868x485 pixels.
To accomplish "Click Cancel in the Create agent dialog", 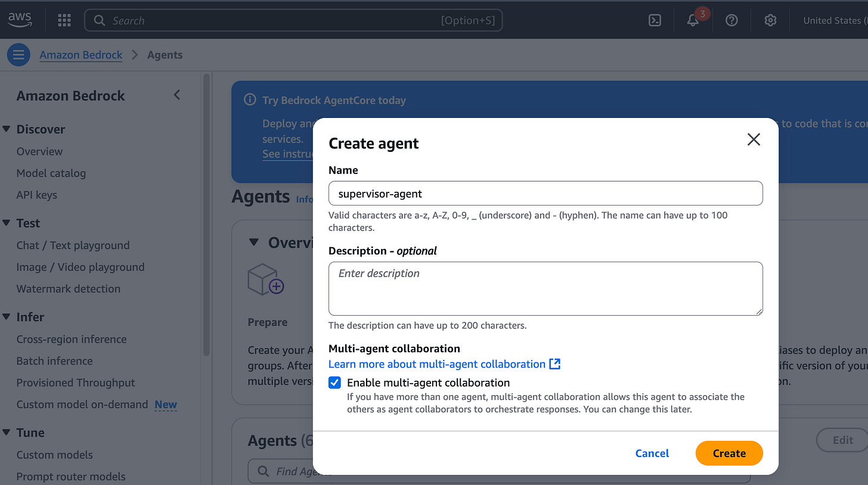I will coord(652,453).
